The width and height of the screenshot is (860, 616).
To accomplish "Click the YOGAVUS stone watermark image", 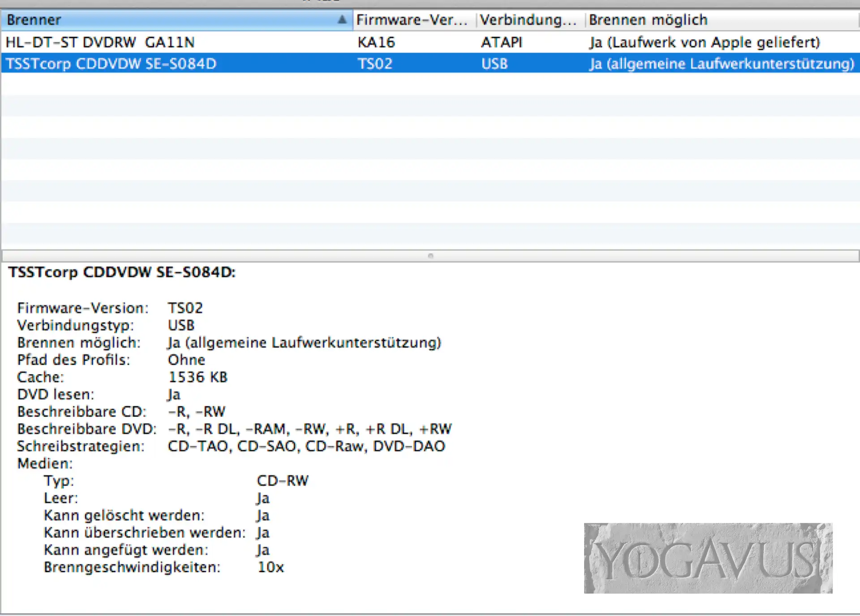I will pyautogui.click(x=708, y=558).
